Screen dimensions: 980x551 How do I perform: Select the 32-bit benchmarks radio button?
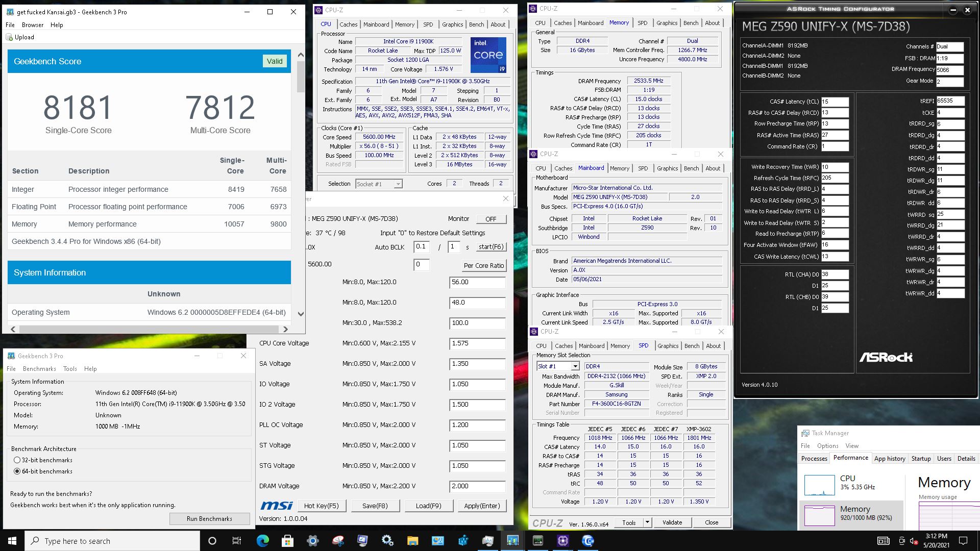tap(17, 460)
